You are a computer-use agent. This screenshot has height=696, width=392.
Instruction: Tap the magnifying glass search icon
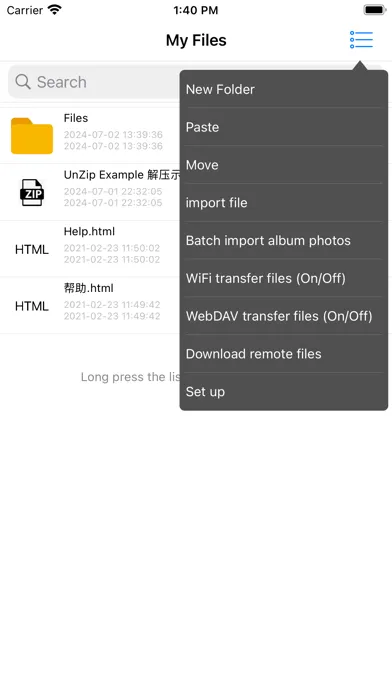tap(23, 82)
